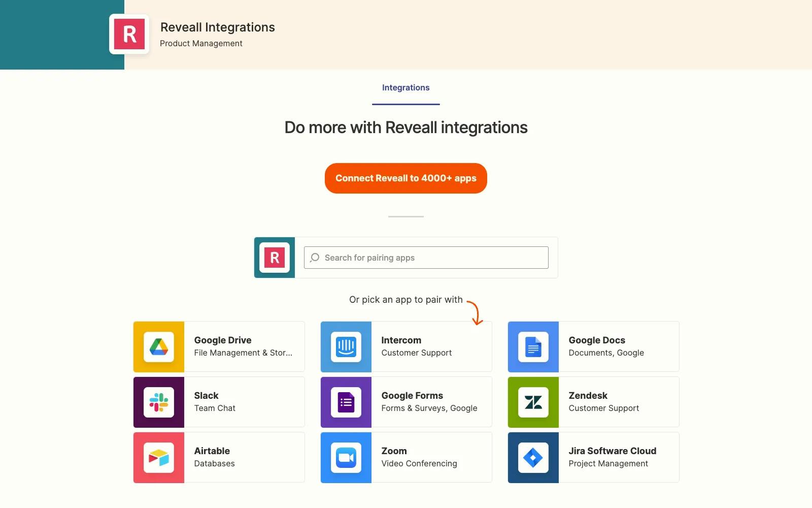
Task: Click Video Conferencing category text
Action: tap(419, 464)
